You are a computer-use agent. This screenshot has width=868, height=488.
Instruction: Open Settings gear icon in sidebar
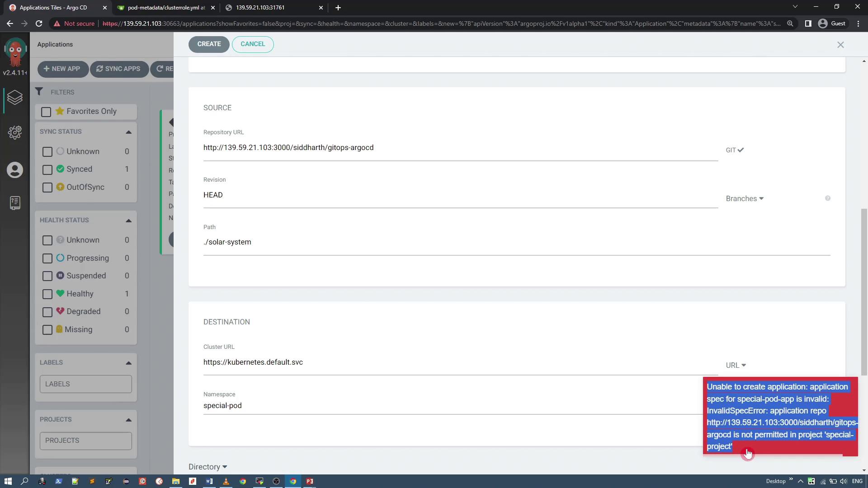click(15, 132)
